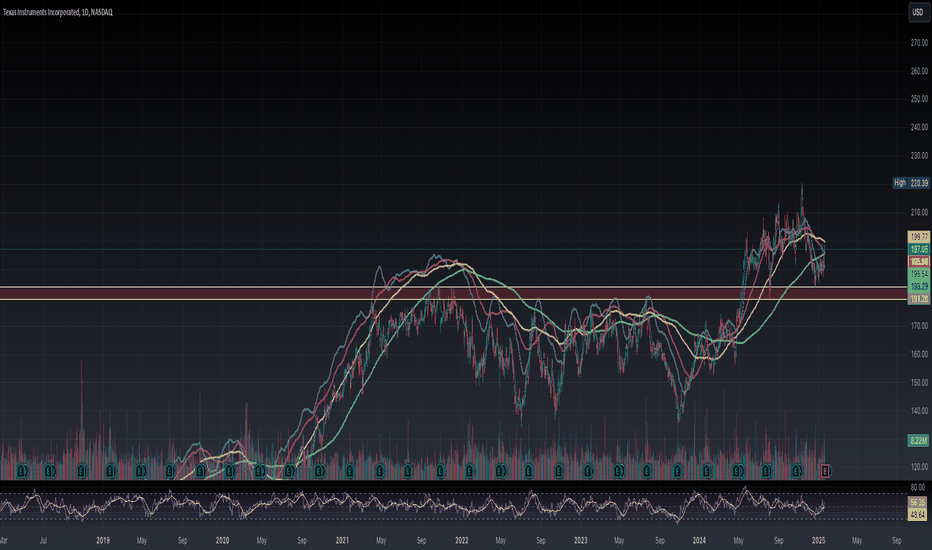Screen dimensions: 932x550
Task: Open the USD currency selector
Action: 918,12
